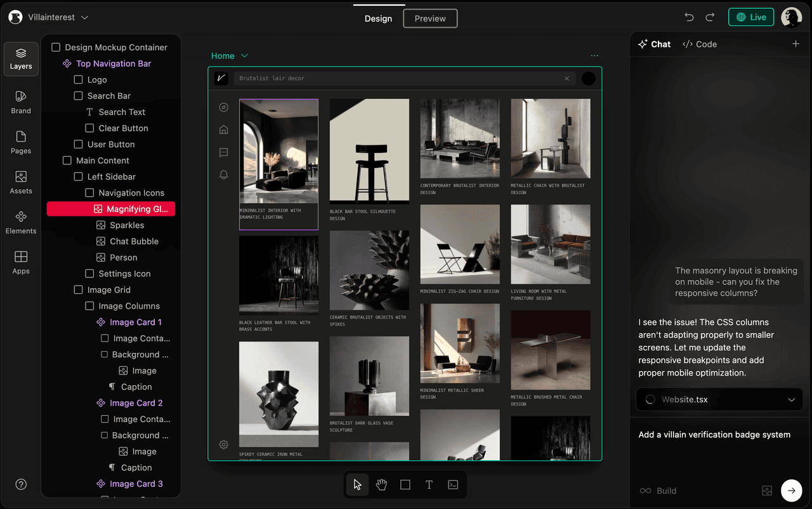Switch to Preview mode
Screen dimensions: 812x509
tap(430, 18)
